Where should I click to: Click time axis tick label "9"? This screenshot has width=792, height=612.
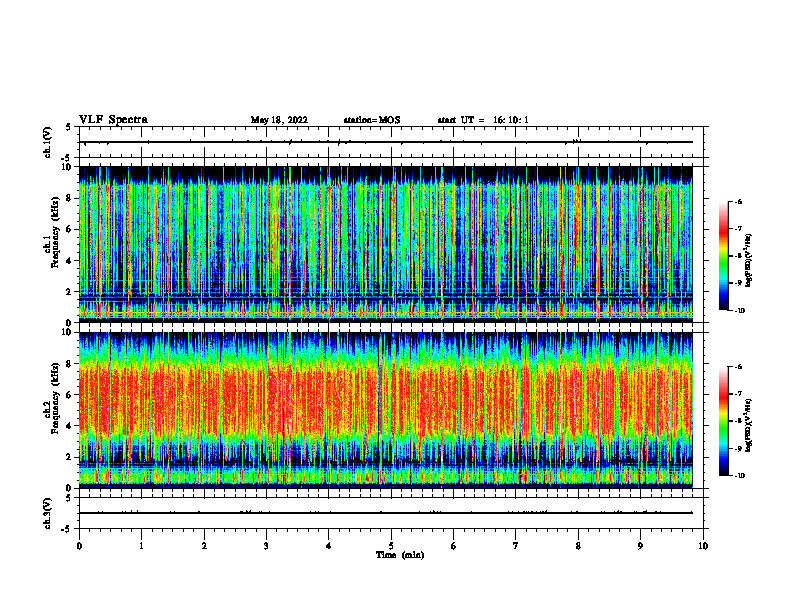point(641,546)
